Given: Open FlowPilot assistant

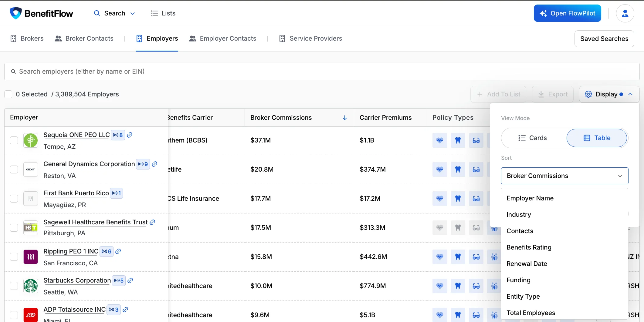Looking at the screenshot, I should tap(567, 13).
